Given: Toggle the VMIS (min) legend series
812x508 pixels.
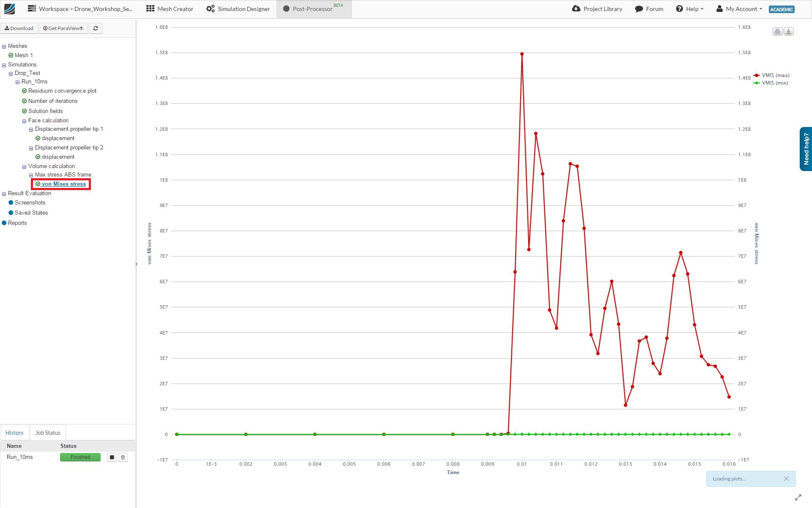Looking at the screenshot, I should [775, 83].
